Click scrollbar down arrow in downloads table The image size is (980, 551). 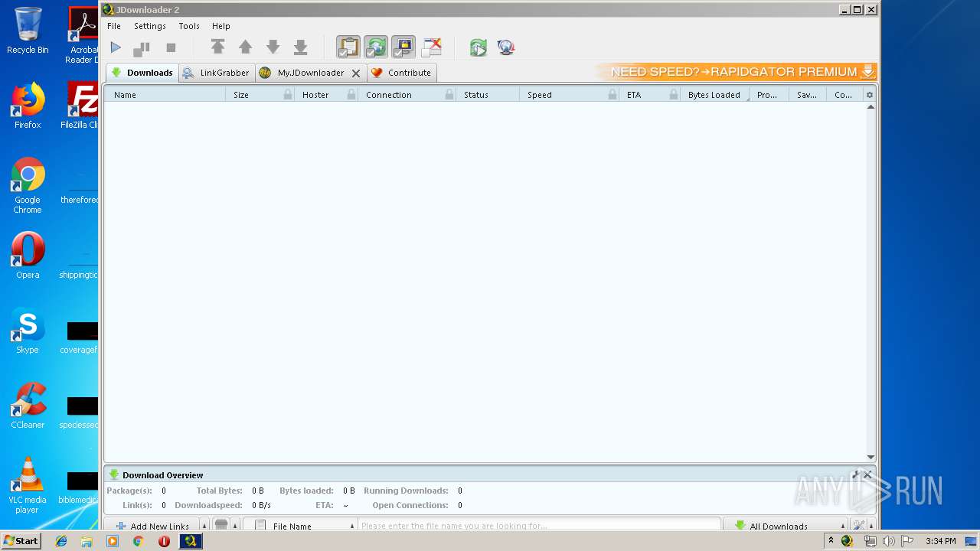pyautogui.click(x=871, y=457)
